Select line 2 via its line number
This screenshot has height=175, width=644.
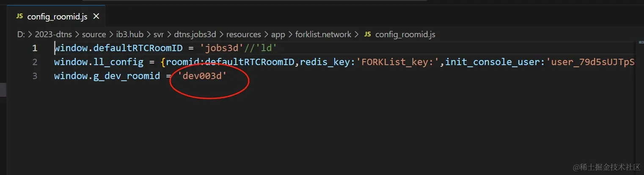coord(35,62)
